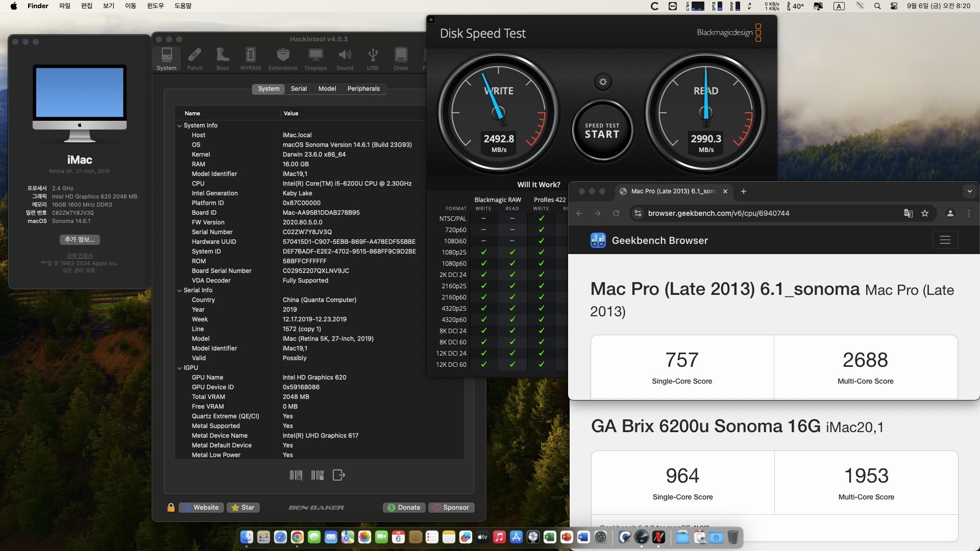Click the Geekbench Browser logo link
980x551 pixels.
[649, 240]
